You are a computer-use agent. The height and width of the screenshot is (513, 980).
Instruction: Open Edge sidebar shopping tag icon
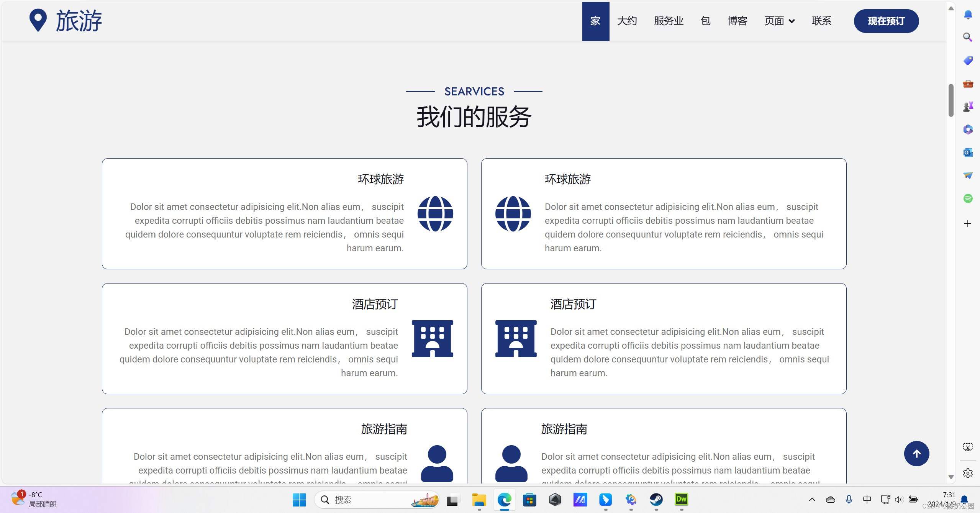click(968, 60)
